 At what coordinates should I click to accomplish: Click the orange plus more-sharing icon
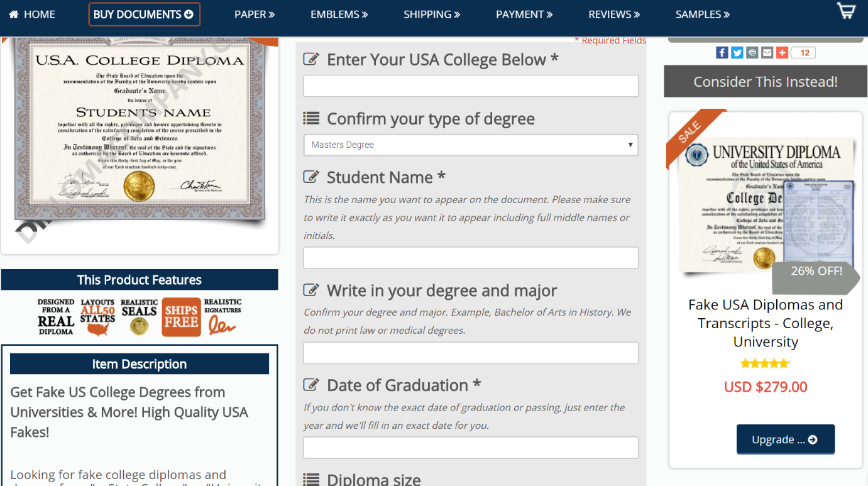coord(782,53)
